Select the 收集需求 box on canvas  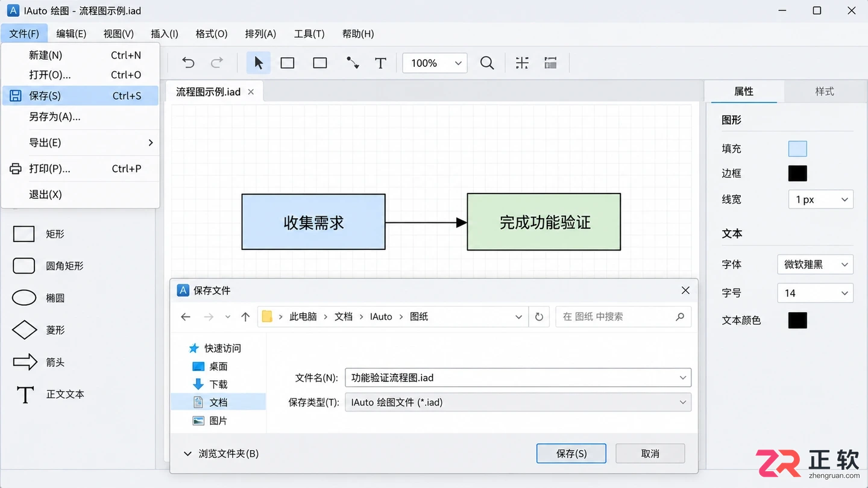coord(313,222)
